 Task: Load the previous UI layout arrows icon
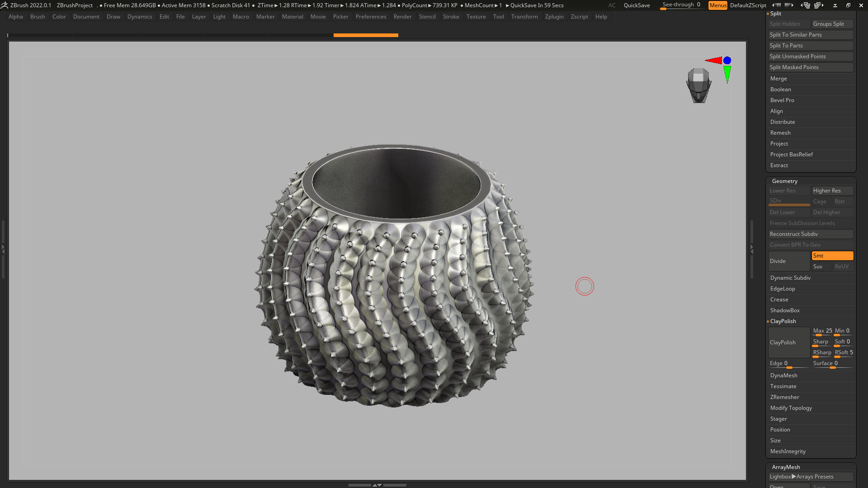[777, 5]
